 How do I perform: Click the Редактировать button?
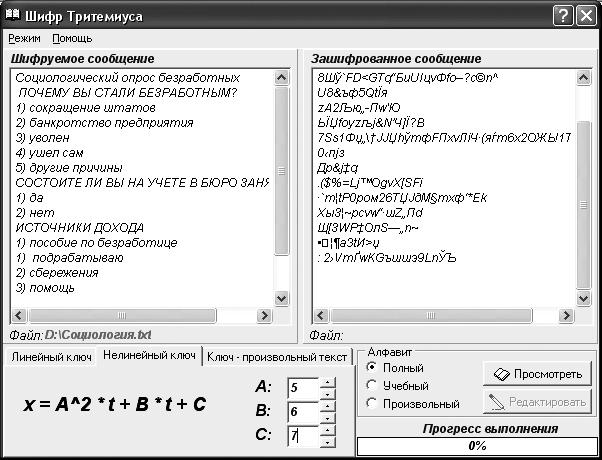(x=537, y=402)
